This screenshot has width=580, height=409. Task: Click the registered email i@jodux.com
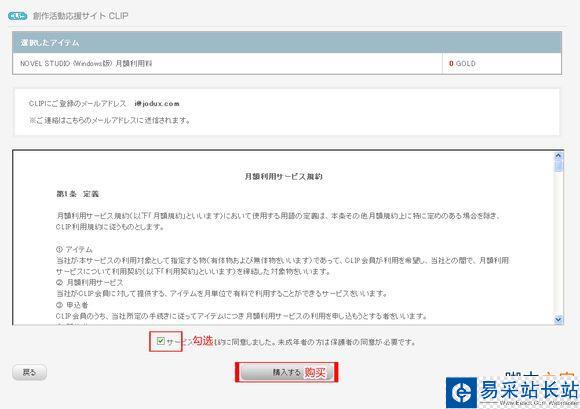157,104
